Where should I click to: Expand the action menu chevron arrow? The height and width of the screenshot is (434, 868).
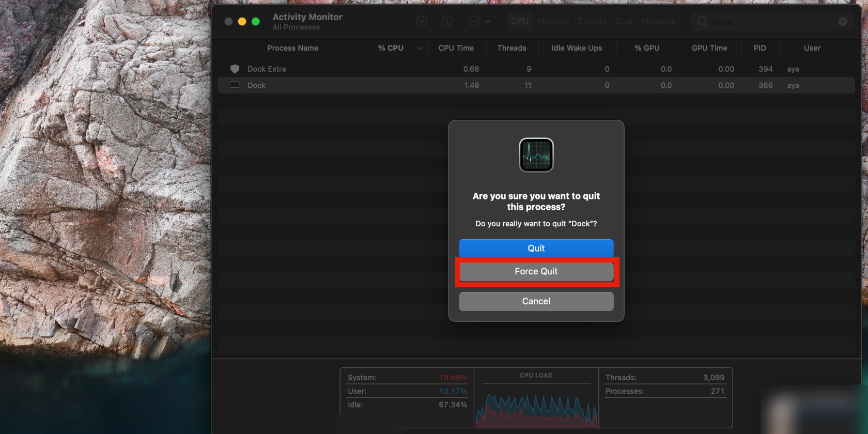tap(488, 22)
